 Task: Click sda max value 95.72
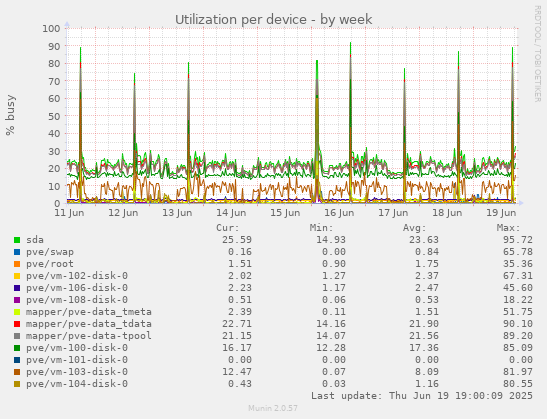(x=518, y=240)
